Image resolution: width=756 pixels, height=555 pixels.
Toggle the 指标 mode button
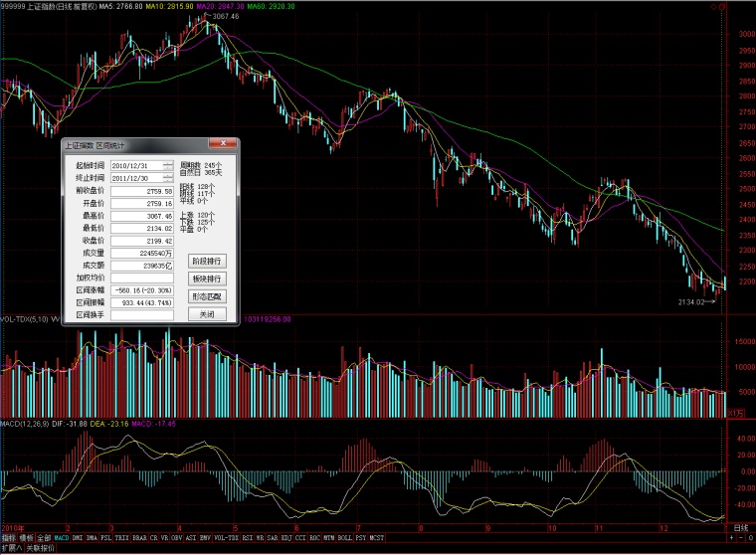9,538
